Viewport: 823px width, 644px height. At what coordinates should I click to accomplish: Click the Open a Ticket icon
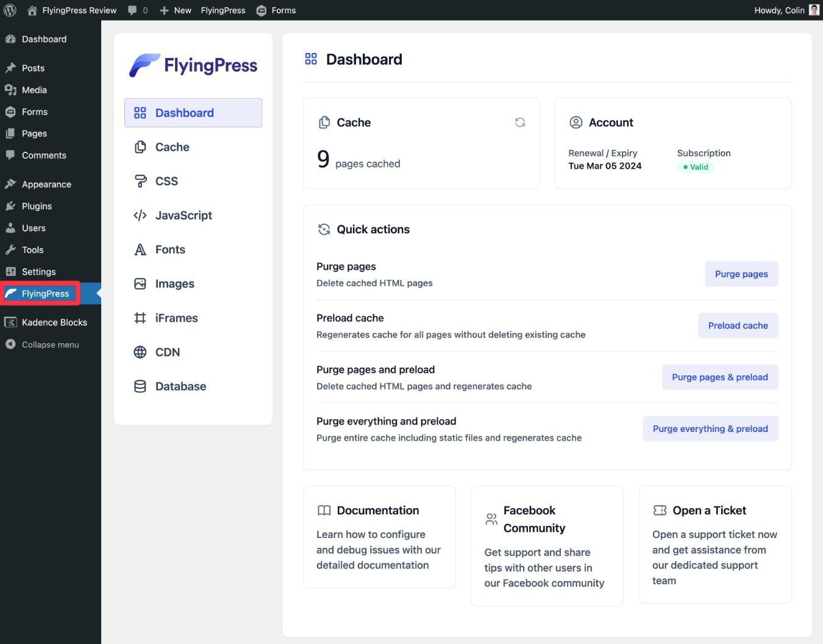tap(660, 510)
